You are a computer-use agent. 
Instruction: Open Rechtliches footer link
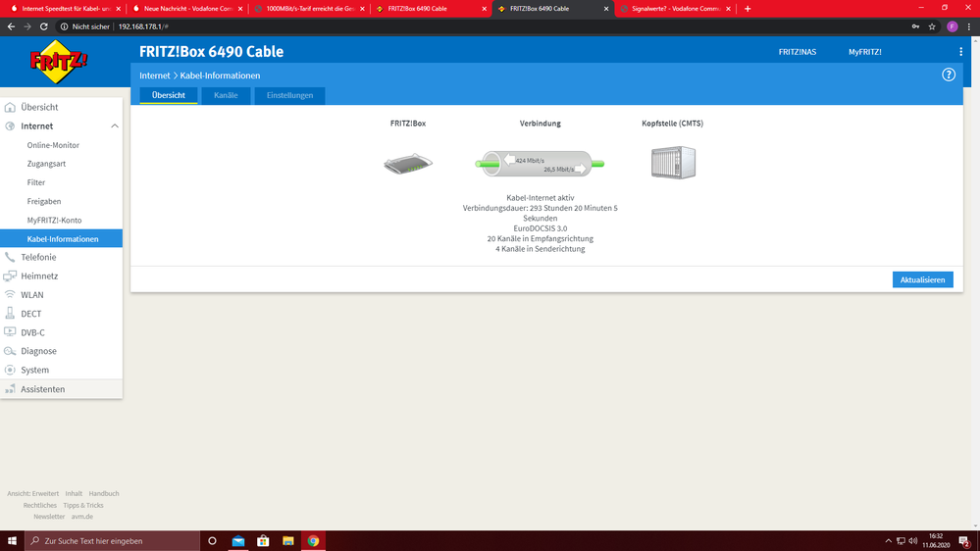[x=40, y=505]
